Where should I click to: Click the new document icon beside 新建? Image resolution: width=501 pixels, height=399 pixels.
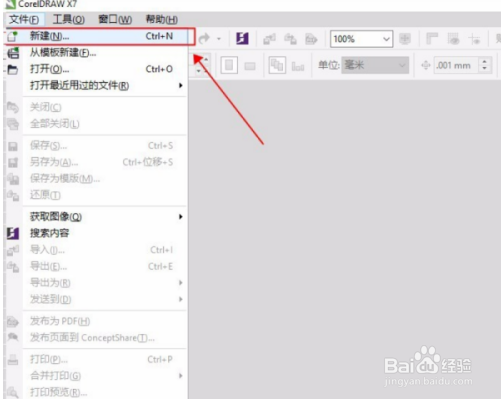[13, 36]
